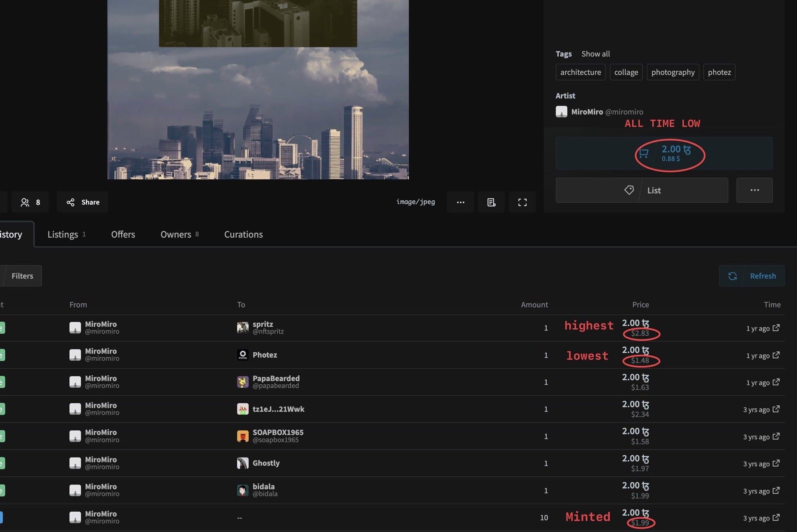Select the architecture tag

(580, 72)
